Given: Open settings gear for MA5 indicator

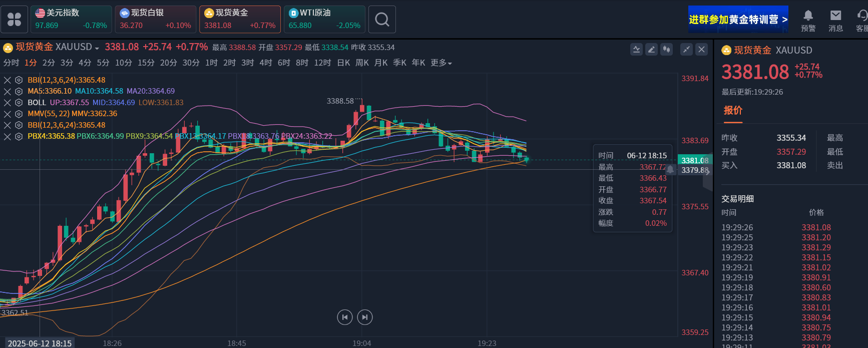Looking at the screenshot, I should pos(19,91).
